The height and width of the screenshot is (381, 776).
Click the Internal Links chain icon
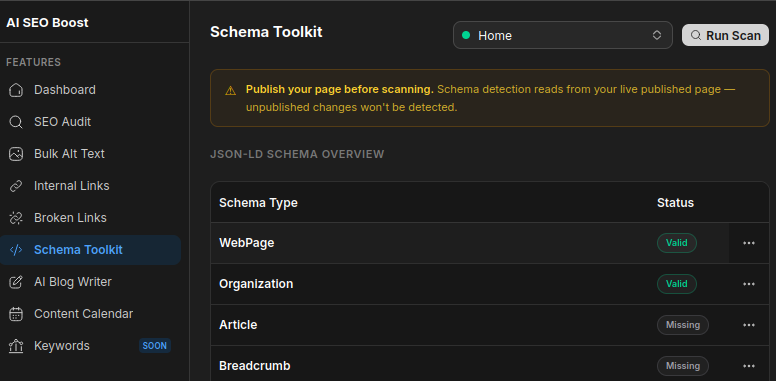click(x=16, y=186)
